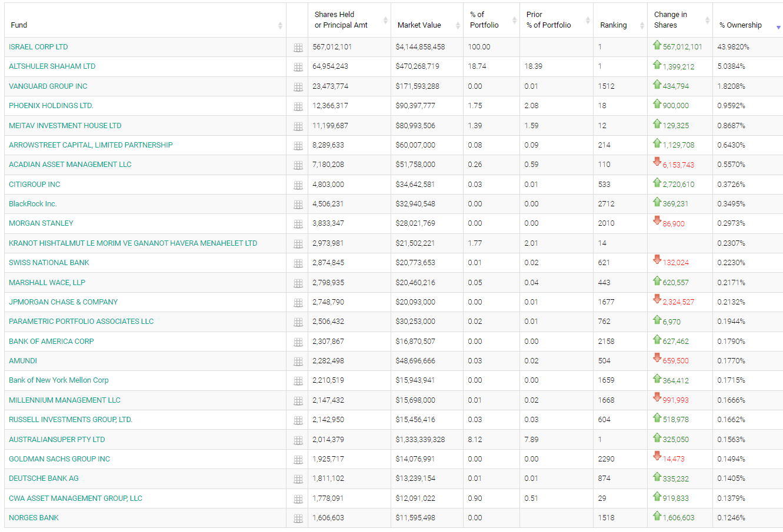Open grid icon in ARROWSTREET CAPITAL row
783x532 pixels.
click(x=298, y=146)
